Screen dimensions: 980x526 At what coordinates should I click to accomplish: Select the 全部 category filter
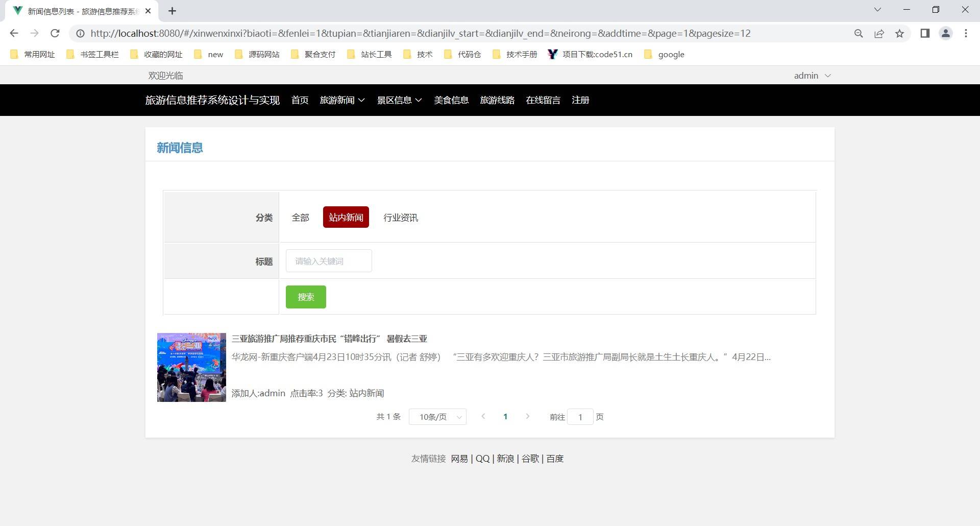tap(301, 218)
